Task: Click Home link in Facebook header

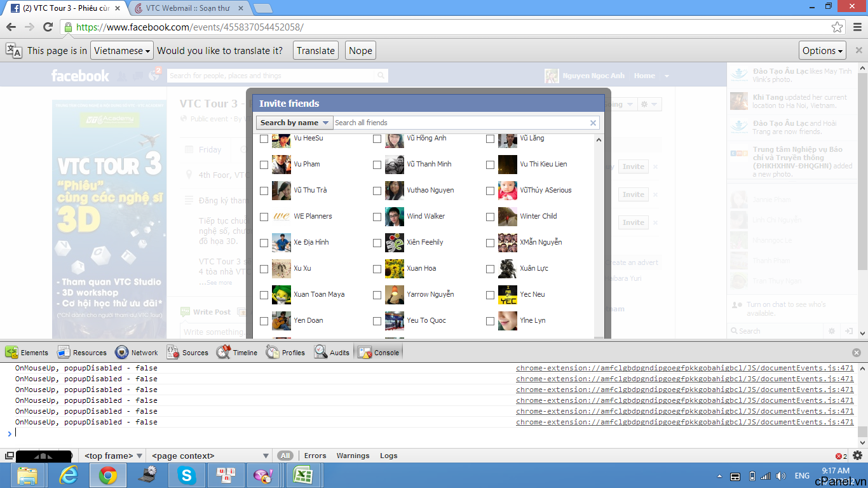Action: coord(644,76)
